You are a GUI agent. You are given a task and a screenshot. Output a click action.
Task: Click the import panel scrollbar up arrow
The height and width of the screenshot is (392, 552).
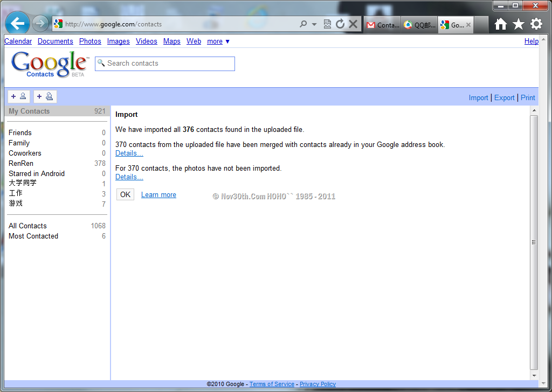pos(534,110)
